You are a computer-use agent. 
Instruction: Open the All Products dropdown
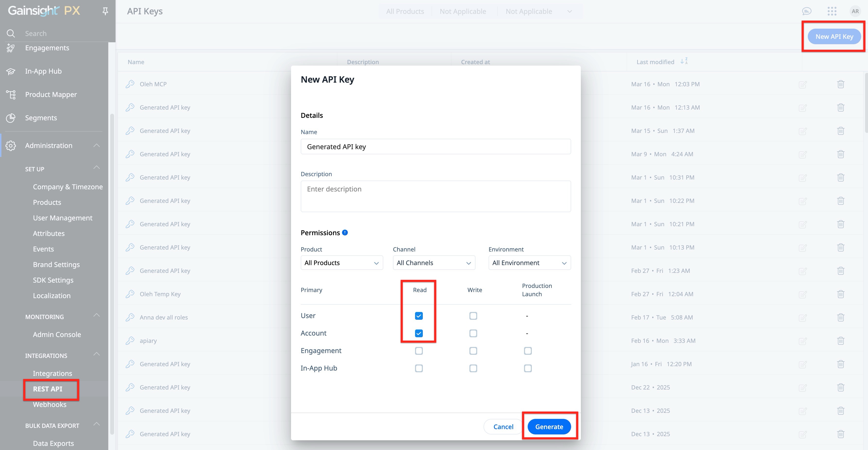[x=342, y=263]
